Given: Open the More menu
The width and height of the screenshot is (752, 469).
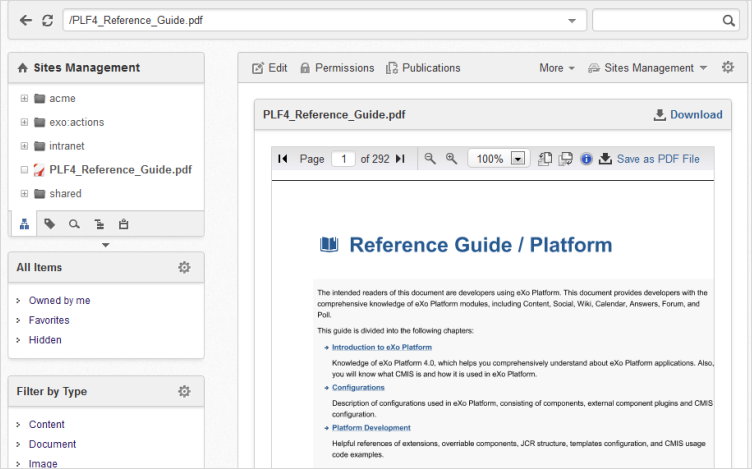Looking at the screenshot, I should (556, 68).
